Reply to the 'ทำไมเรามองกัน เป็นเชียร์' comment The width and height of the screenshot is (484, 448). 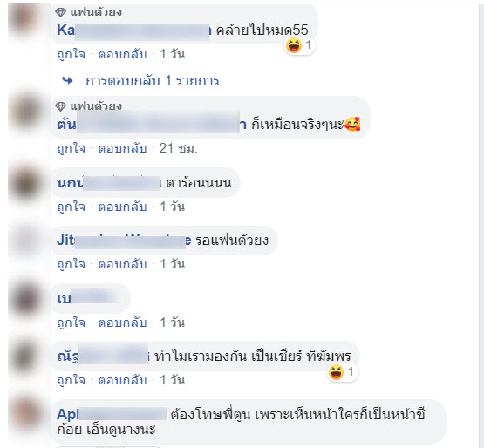click(122, 380)
